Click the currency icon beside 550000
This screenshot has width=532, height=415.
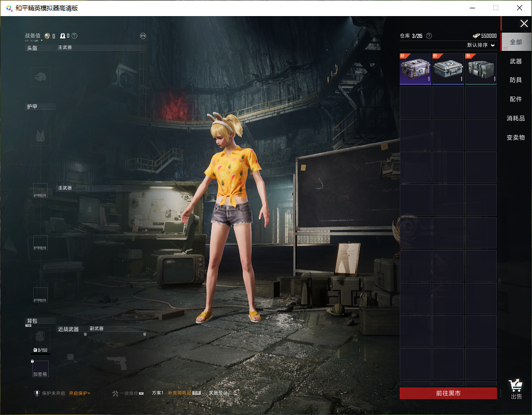(x=477, y=36)
